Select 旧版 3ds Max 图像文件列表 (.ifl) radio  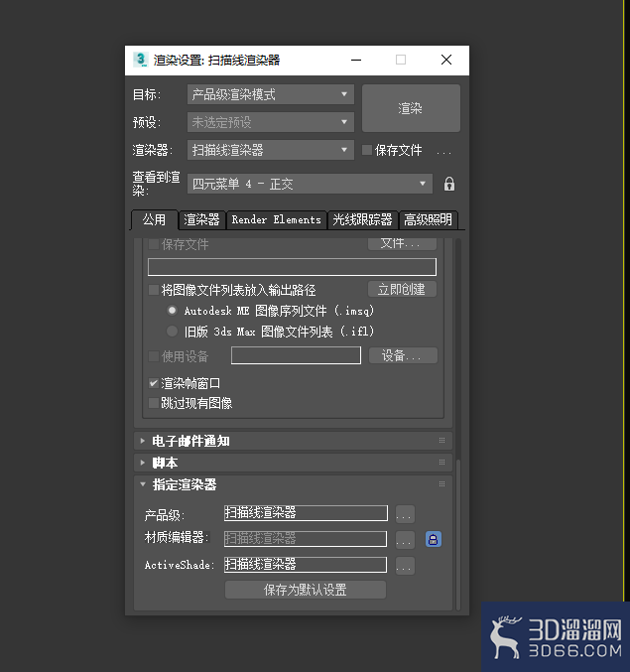point(172,331)
